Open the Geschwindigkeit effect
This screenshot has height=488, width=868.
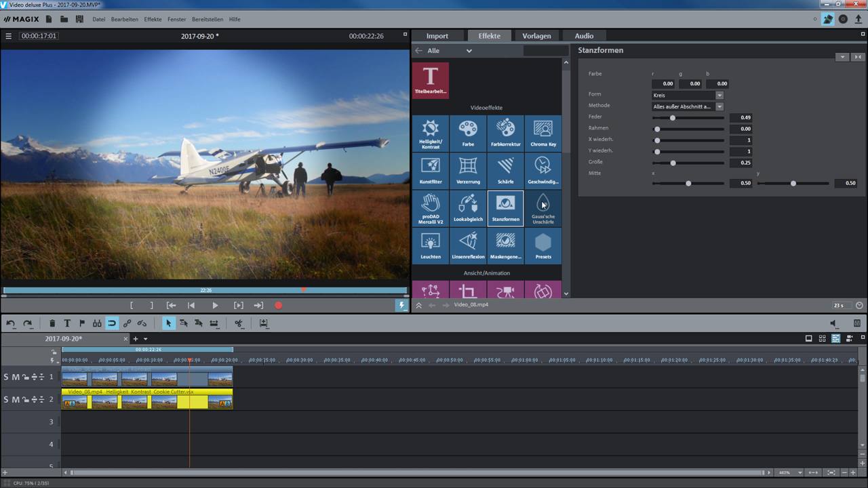tap(542, 171)
